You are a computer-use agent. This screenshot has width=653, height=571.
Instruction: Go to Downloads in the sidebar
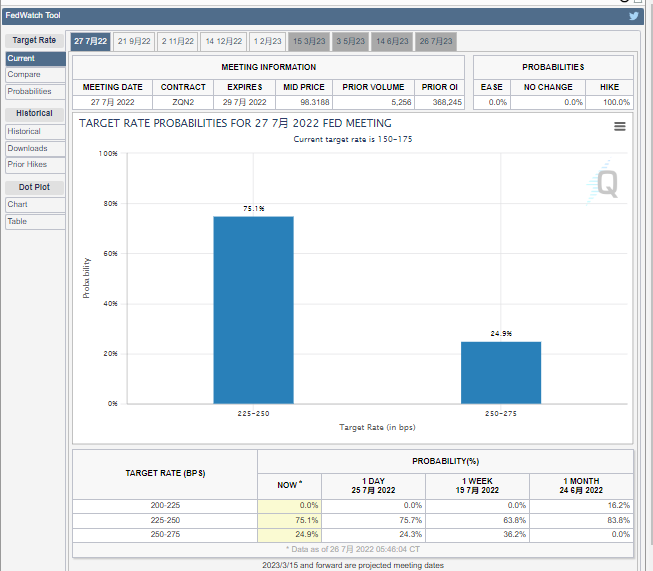[x=27, y=148]
